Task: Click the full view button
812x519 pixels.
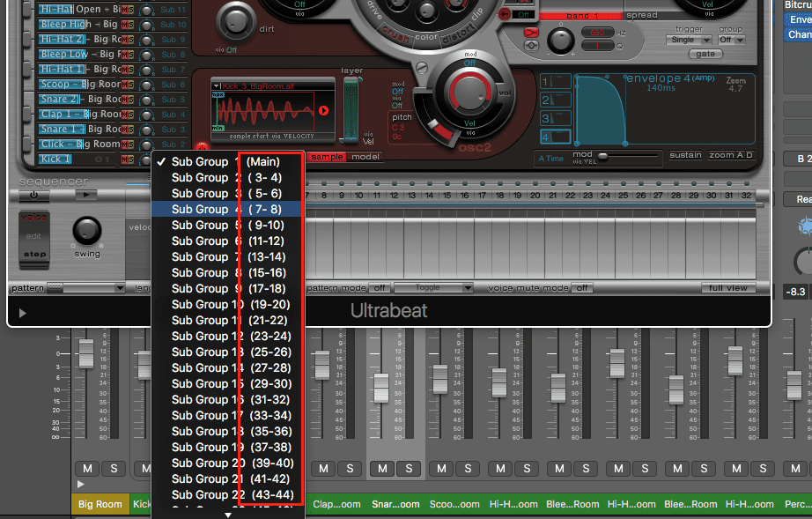Action: pyautogui.click(x=728, y=288)
